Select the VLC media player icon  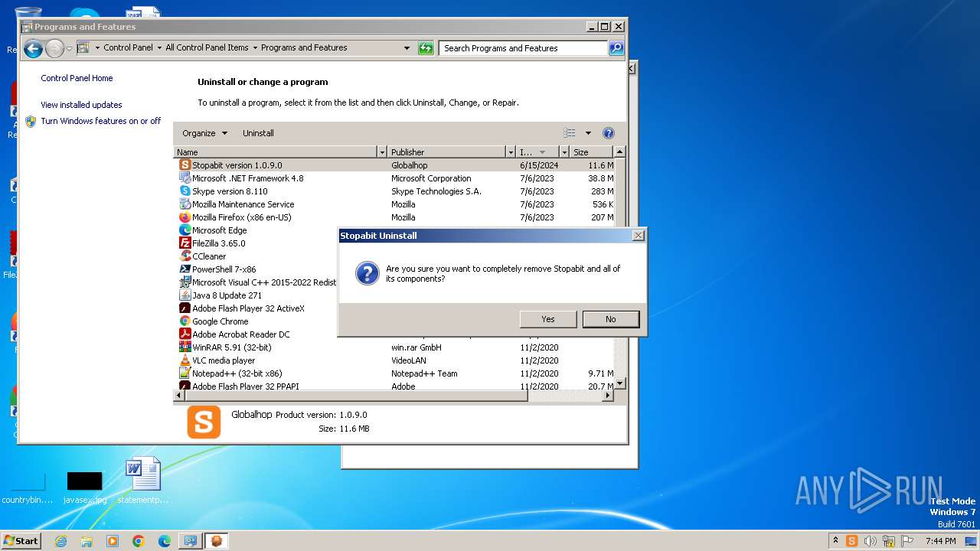[185, 360]
